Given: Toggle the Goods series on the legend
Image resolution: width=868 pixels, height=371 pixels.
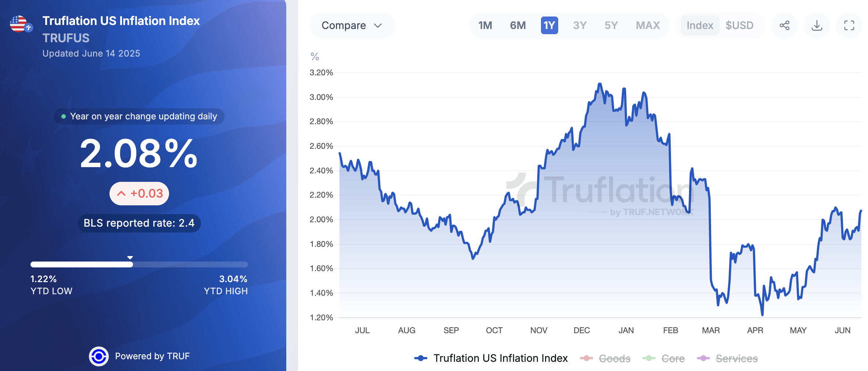Looking at the screenshot, I should click(614, 358).
